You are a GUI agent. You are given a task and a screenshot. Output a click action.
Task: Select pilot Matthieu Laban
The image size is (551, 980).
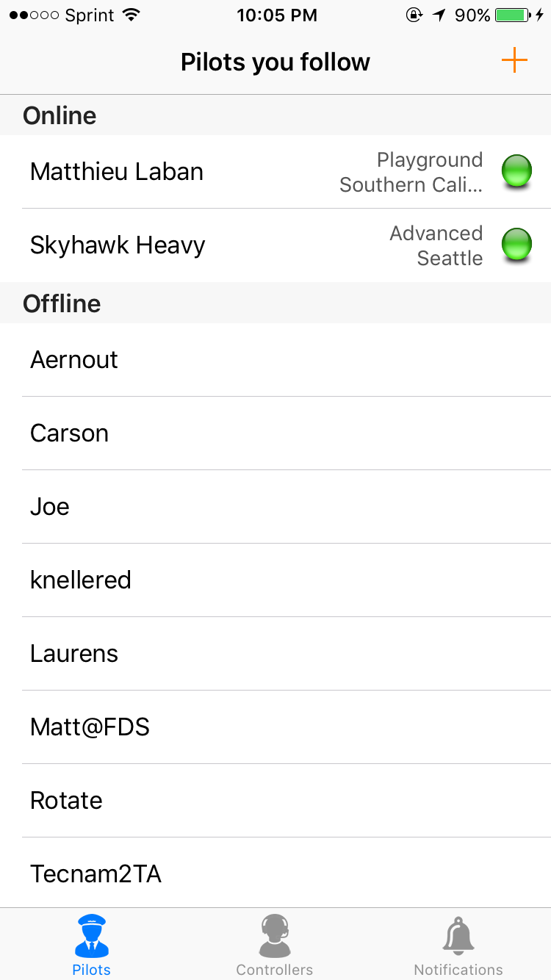[x=117, y=172]
